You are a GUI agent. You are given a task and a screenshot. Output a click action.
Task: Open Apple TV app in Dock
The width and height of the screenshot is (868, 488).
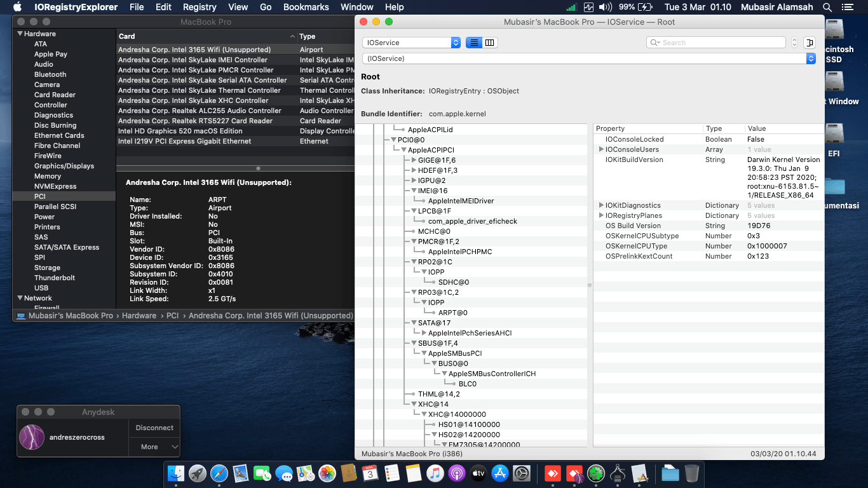point(478,473)
